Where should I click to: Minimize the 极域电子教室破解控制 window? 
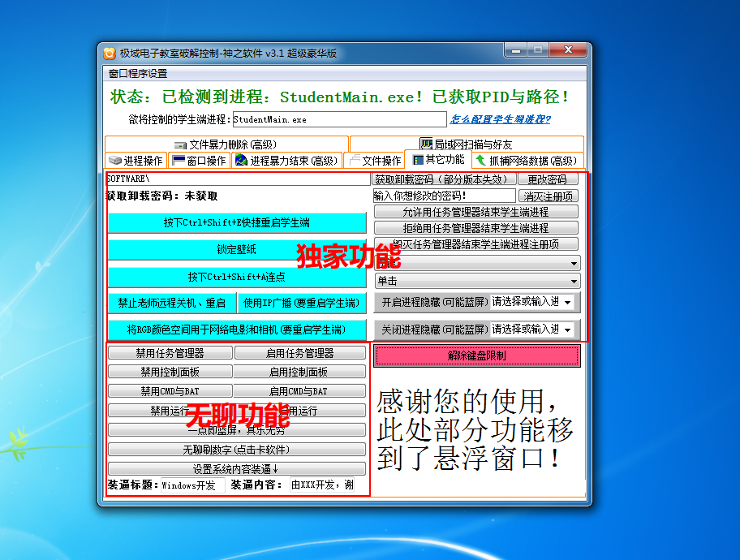click(x=516, y=50)
